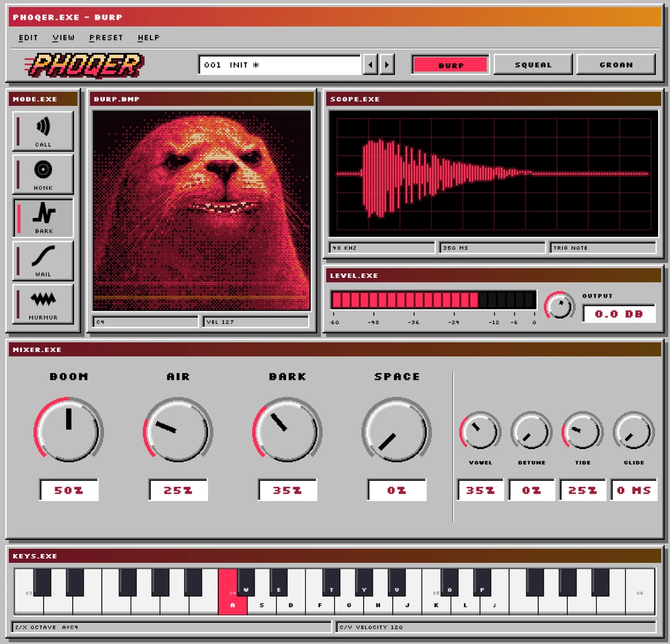This screenshot has height=644, width=670.
Task: Click the preset name field 001 INIT
Action: pos(280,65)
